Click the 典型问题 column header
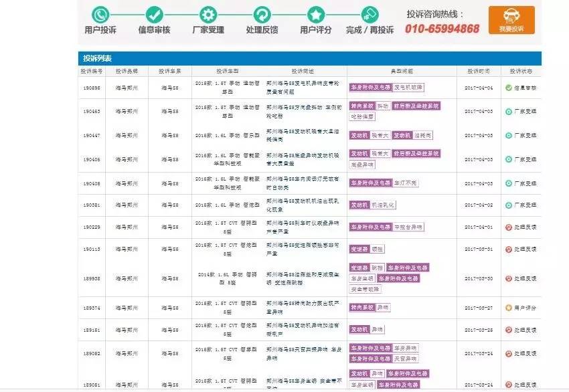Screen dimensions: 569x392 (x=402, y=71)
